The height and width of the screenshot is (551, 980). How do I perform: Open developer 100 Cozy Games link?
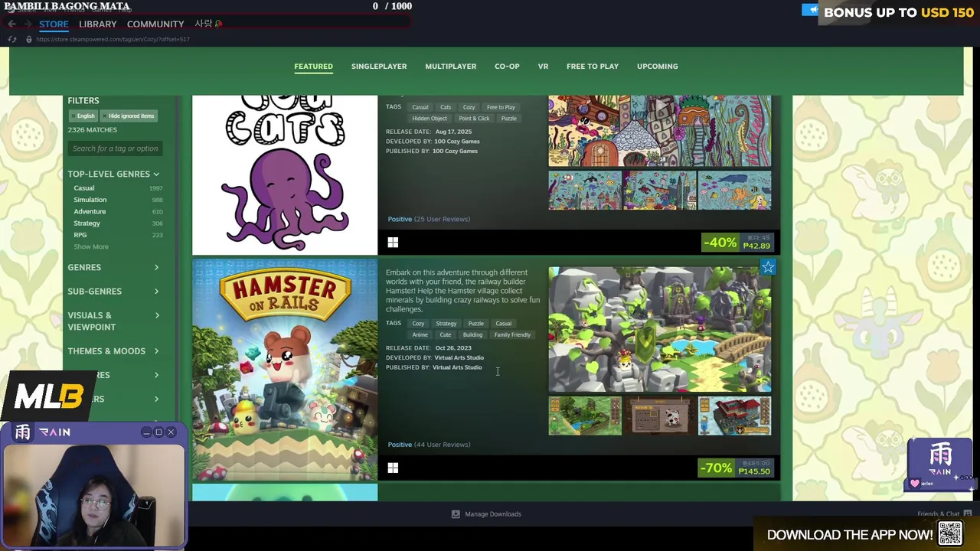click(457, 142)
